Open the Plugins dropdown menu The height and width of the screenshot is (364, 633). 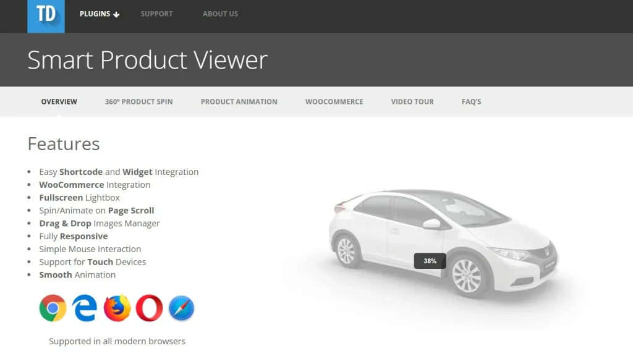[x=100, y=14]
